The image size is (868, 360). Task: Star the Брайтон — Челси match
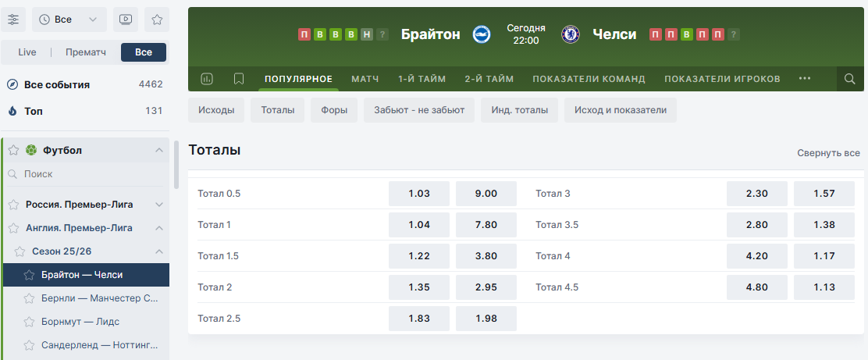pyautogui.click(x=30, y=275)
